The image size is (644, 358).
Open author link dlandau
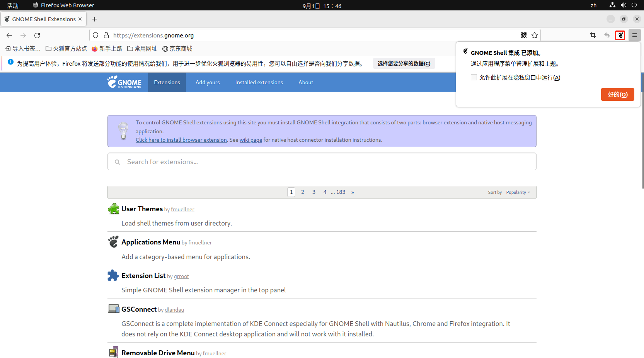click(x=174, y=310)
